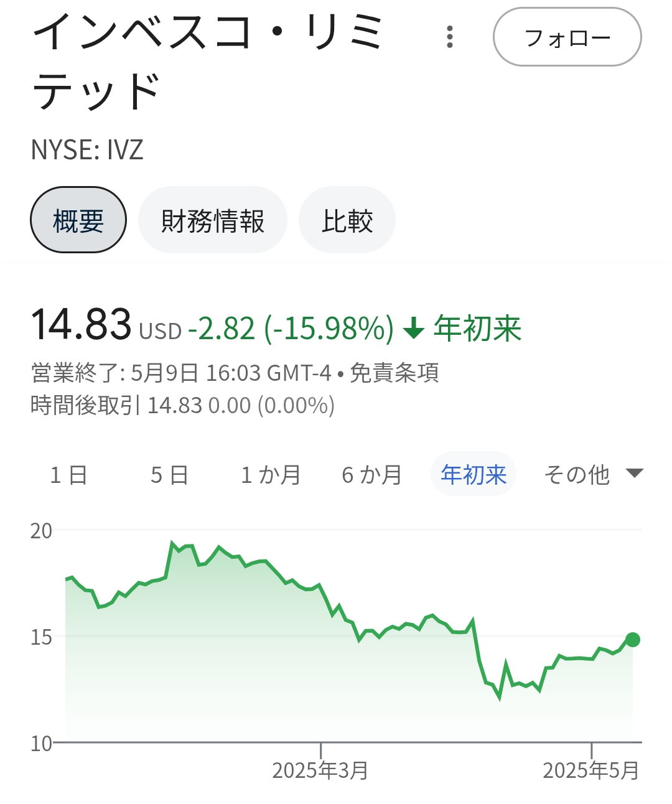Open the three-dot more options menu

click(450, 37)
